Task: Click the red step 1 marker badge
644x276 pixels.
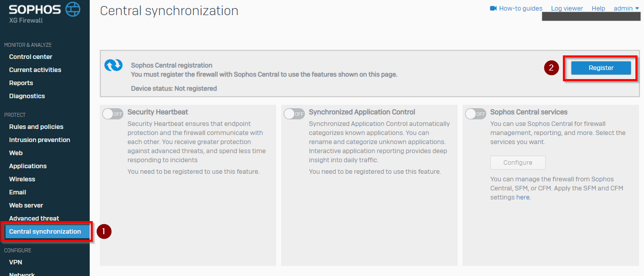Action: click(x=103, y=231)
